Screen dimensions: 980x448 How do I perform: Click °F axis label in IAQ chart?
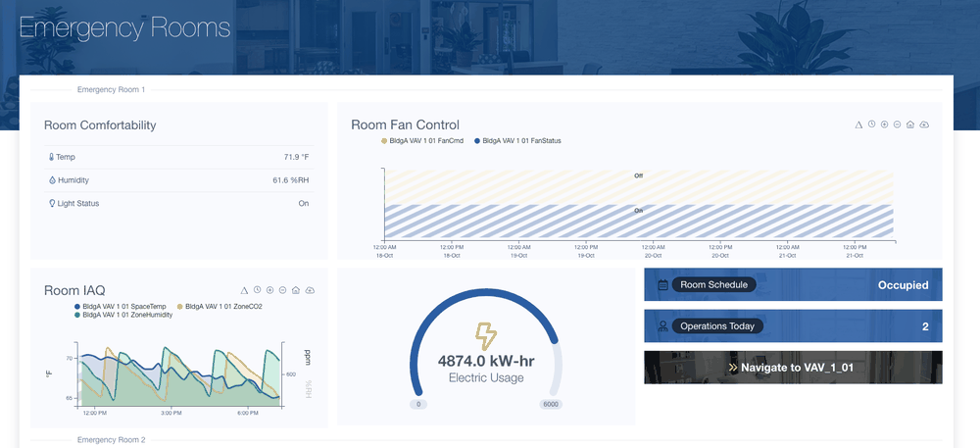tap(49, 374)
